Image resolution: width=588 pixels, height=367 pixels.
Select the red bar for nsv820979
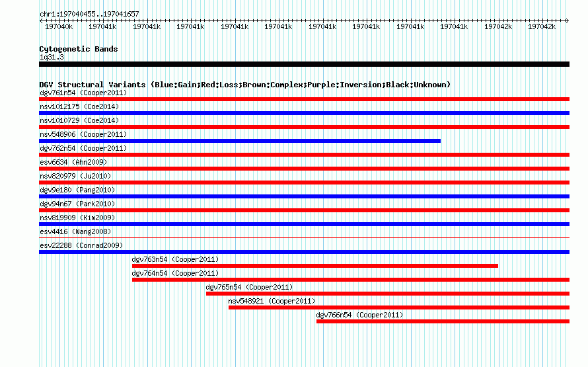click(304, 183)
